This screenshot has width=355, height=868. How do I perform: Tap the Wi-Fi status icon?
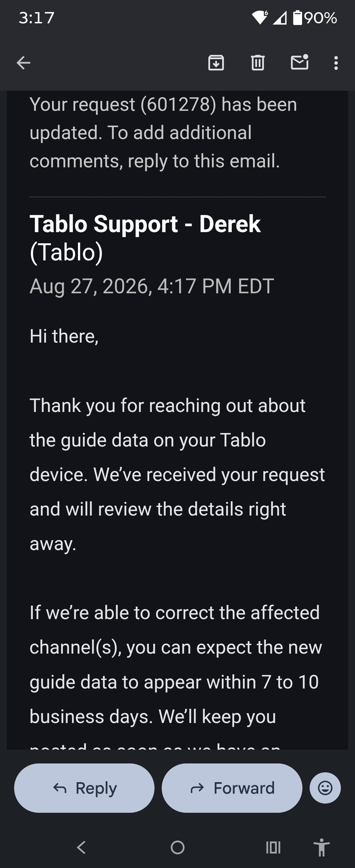point(260,17)
